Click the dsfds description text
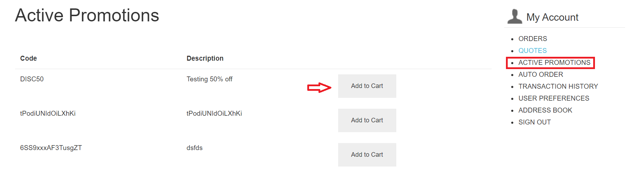The height and width of the screenshot is (176, 644). (x=194, y=148)
